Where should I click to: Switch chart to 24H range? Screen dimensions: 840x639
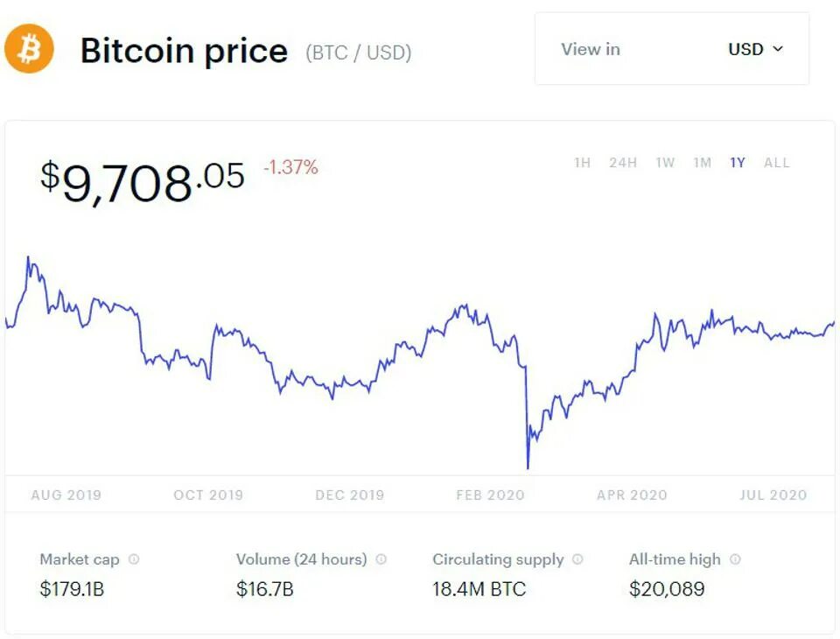[x=623, y=163]
